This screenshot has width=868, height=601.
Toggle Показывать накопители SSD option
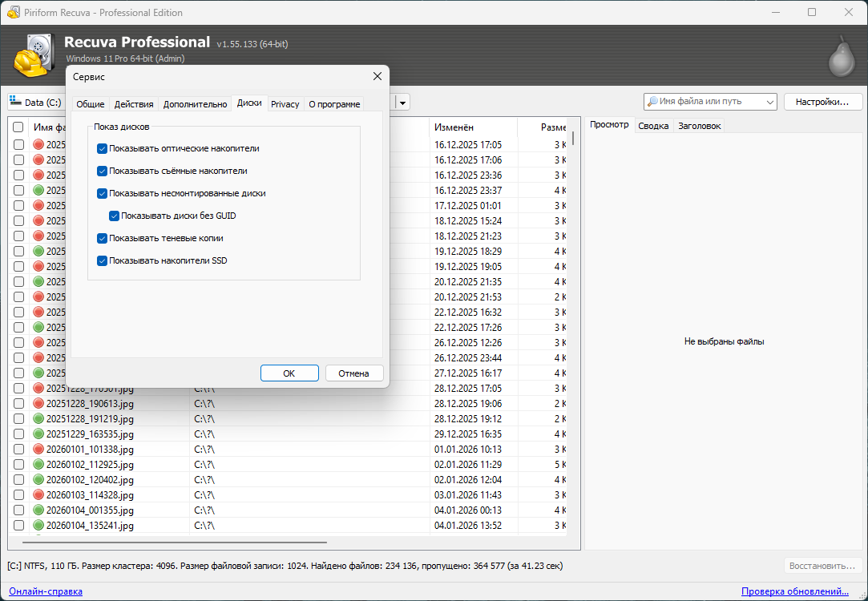click(x=102, y=260)
